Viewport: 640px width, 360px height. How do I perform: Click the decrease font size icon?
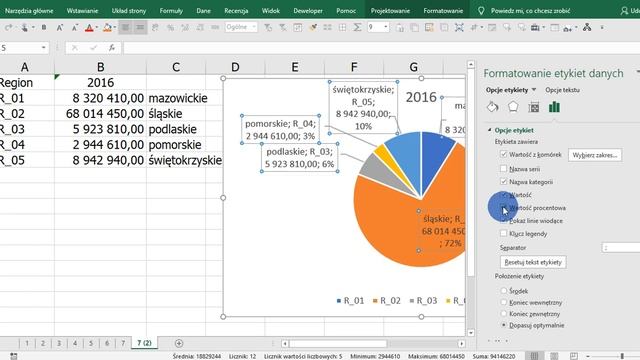(x=75, y=27)
